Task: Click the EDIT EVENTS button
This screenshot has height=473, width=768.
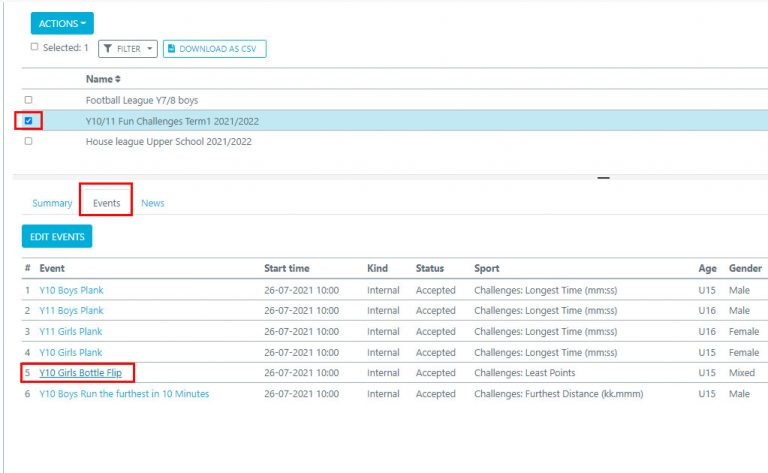Action: (57, 236)
